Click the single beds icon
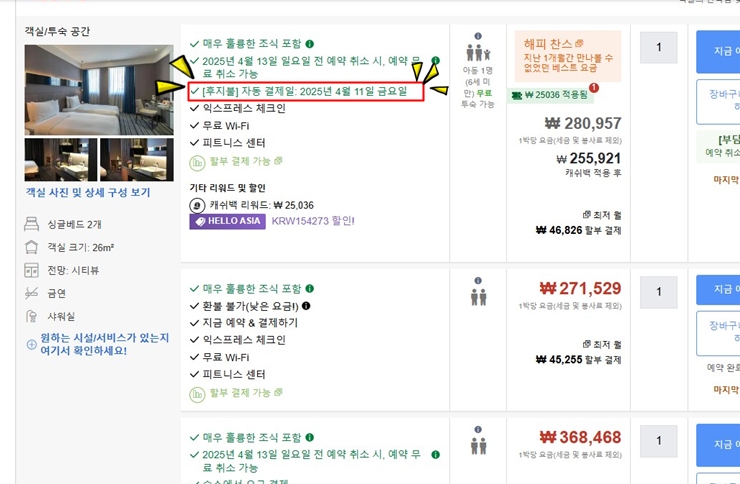Viewport: 740px width, 484px height. click(31, 224)
